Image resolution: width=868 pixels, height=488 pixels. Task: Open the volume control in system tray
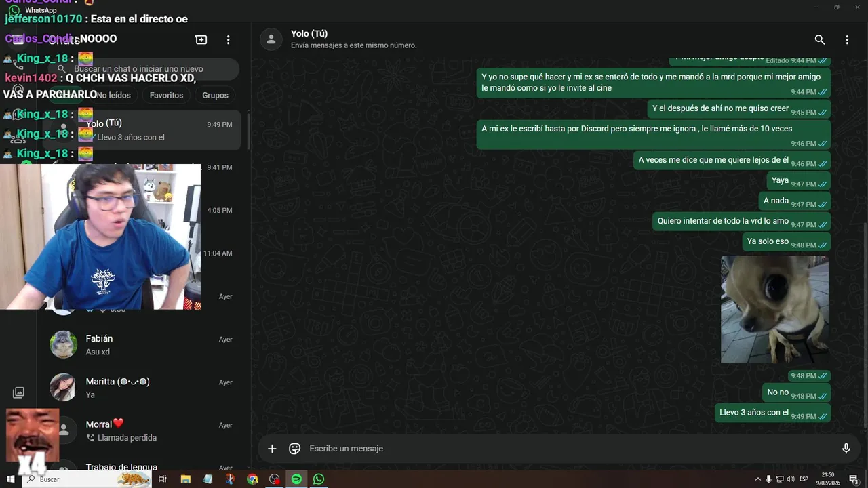coord(790,479)
